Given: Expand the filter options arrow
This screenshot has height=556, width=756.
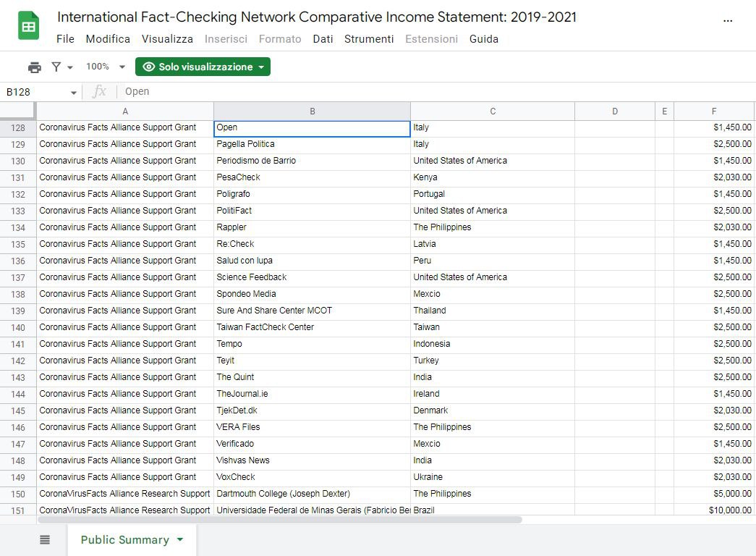Looking at the screenshot, I should [70, 67].
